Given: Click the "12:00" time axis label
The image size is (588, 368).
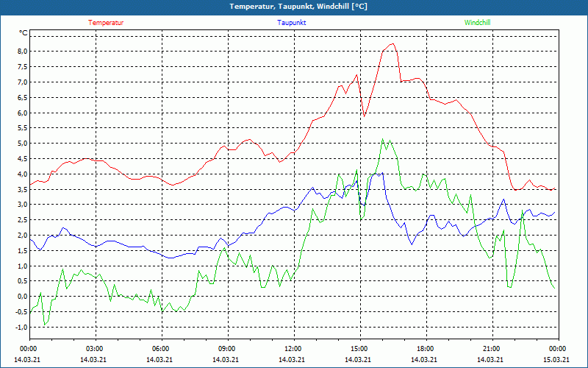Looking at the screenshot, I should (293, 349).
